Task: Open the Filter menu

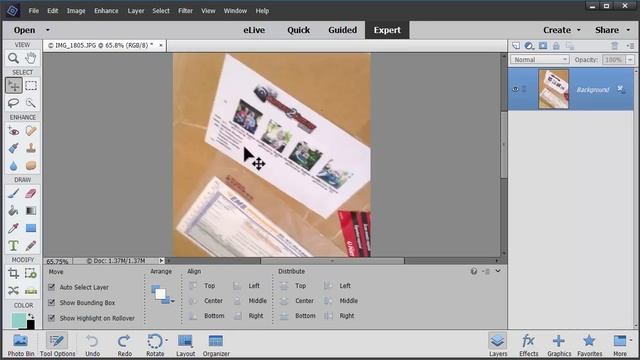Action: pos(185,11)
